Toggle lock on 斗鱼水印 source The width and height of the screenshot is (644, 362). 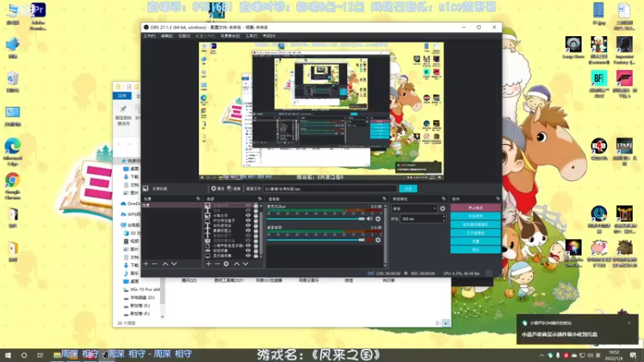(x=256, y=215)
